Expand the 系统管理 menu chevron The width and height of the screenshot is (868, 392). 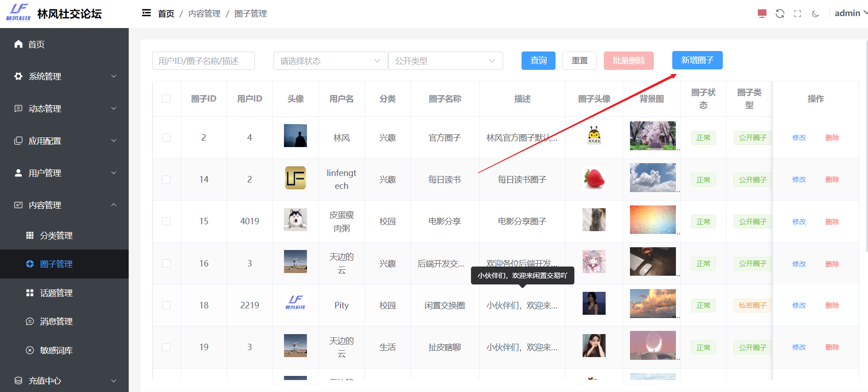[x=114, y=76]
